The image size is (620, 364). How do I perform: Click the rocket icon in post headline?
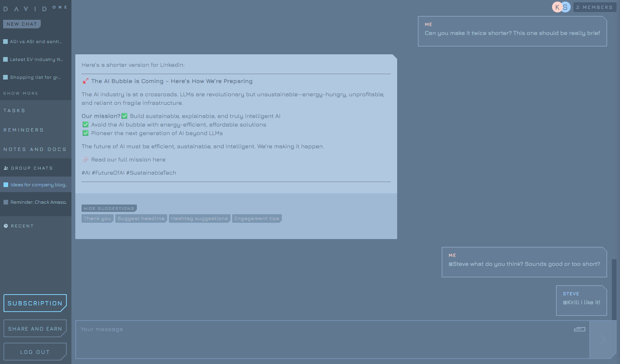point(85,81)
